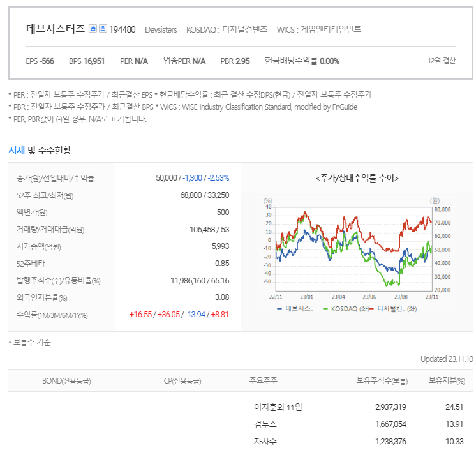Image resolution: width=476 pixels, height=455 pixels.
Task: Click the ownership percentage 10.33
Action: click(454, 442)
